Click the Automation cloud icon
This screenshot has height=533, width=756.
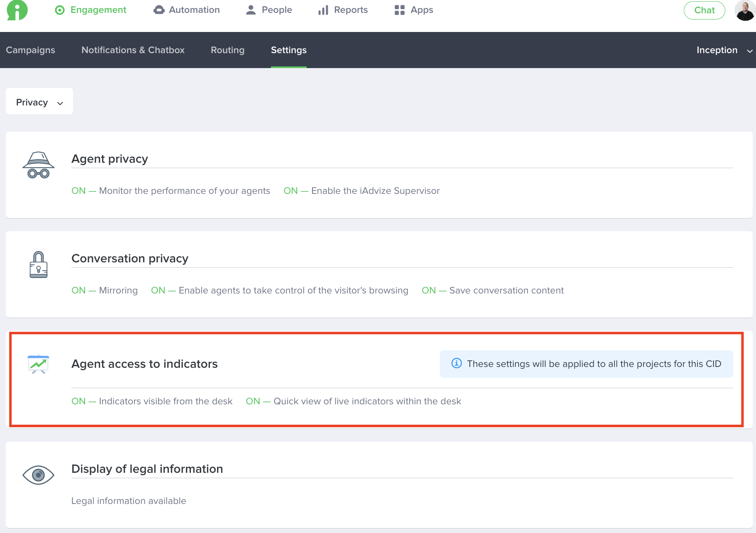(x=159, y=10)
